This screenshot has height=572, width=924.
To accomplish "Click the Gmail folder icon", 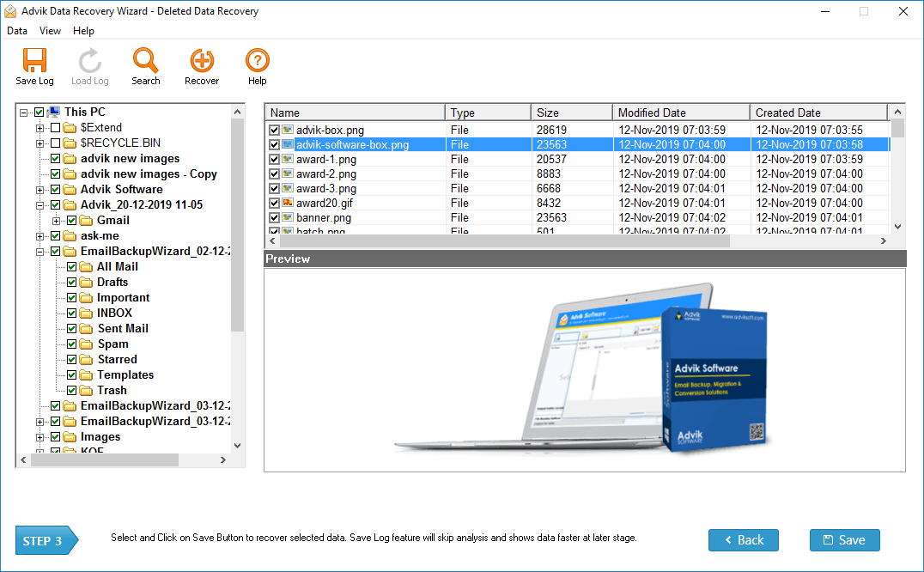I will tap(87, 221).
